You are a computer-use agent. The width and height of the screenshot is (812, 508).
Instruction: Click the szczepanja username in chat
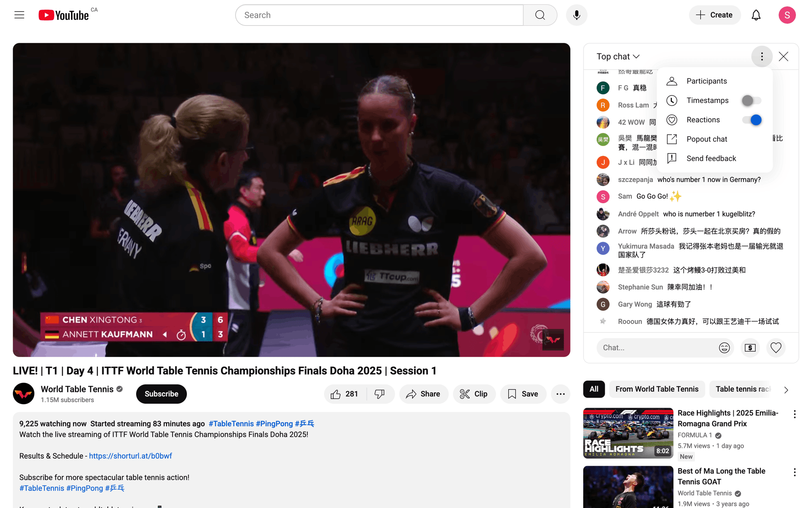[x=635, y=179]
